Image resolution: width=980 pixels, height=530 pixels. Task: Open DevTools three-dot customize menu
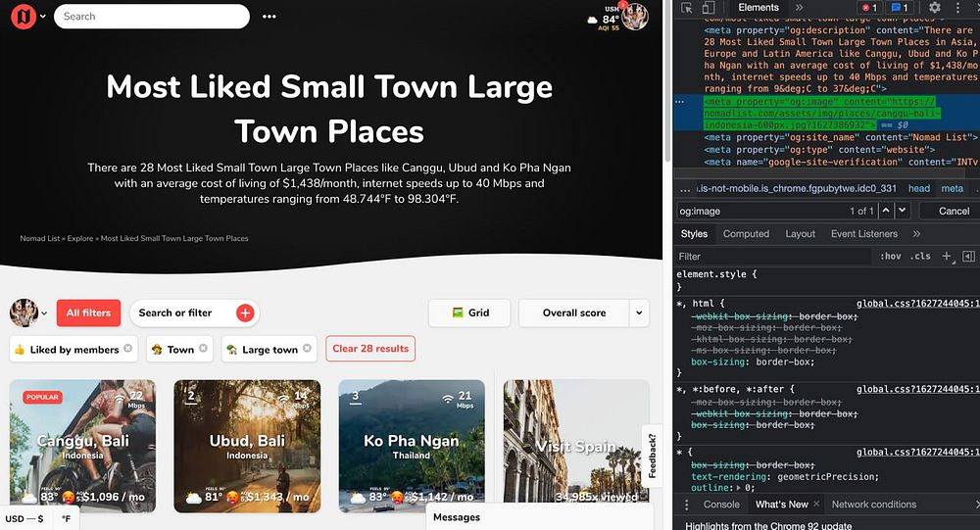(x=958, y=8)
